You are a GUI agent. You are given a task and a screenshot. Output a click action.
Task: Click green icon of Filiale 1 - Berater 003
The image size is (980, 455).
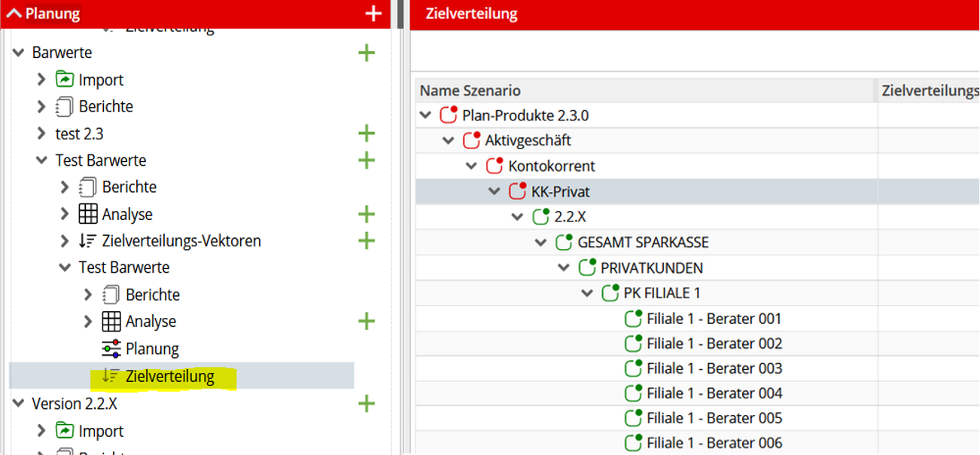pyautogui.click(x=634, y=368)
